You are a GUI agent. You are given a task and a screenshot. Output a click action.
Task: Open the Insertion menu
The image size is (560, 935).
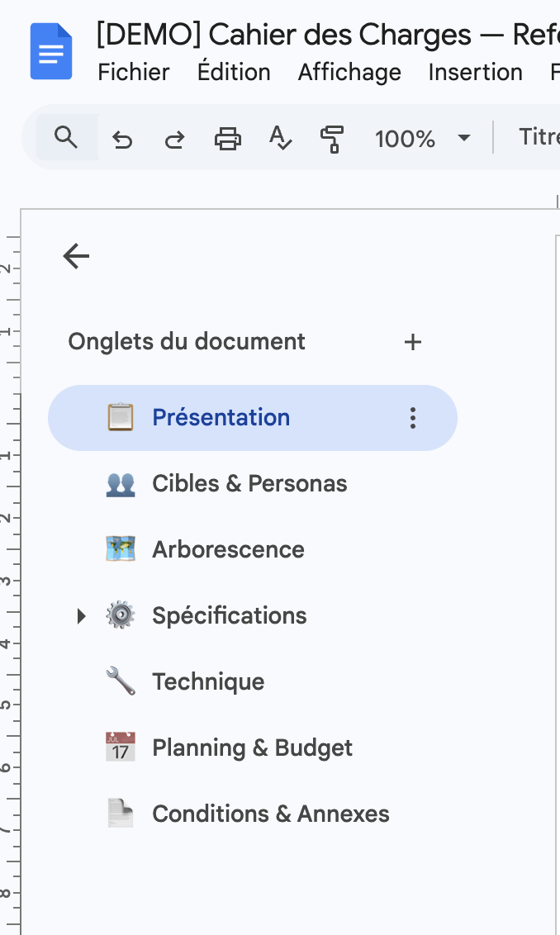click(x=475, y=73)
